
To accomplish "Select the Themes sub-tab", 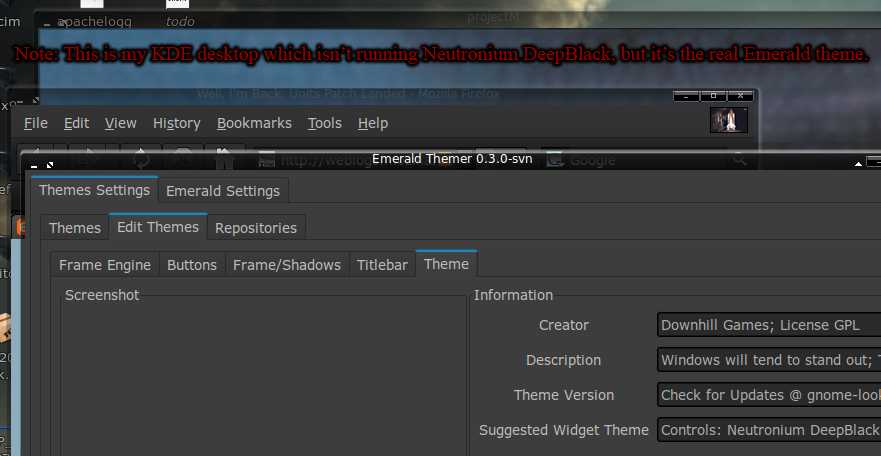I will pos(75,228).
